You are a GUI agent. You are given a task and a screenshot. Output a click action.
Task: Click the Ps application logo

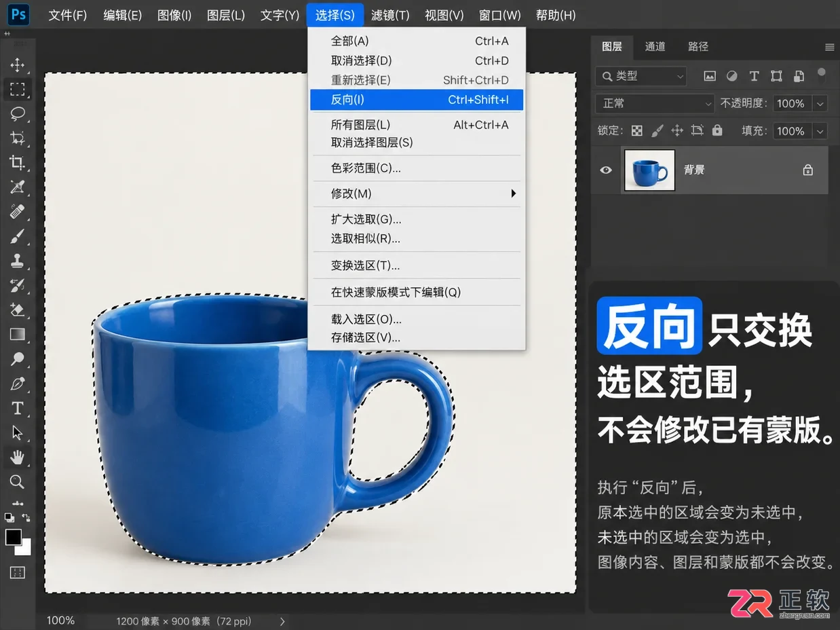[18, 14]
